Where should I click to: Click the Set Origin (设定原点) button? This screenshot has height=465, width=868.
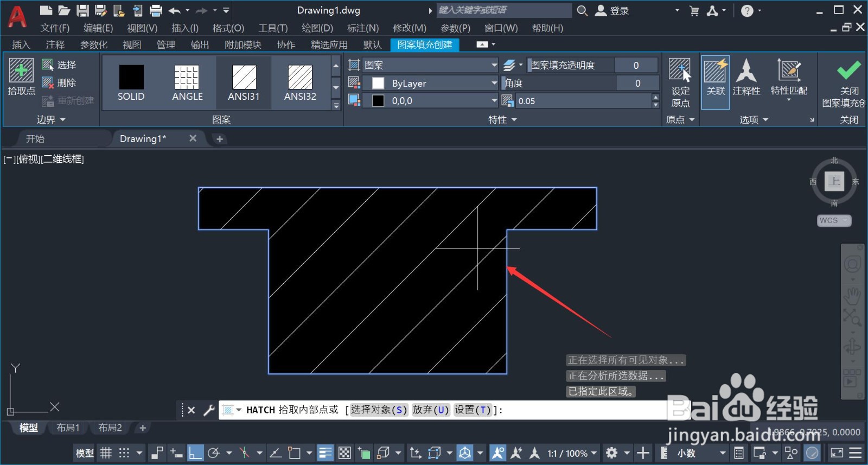click(680, 82)
